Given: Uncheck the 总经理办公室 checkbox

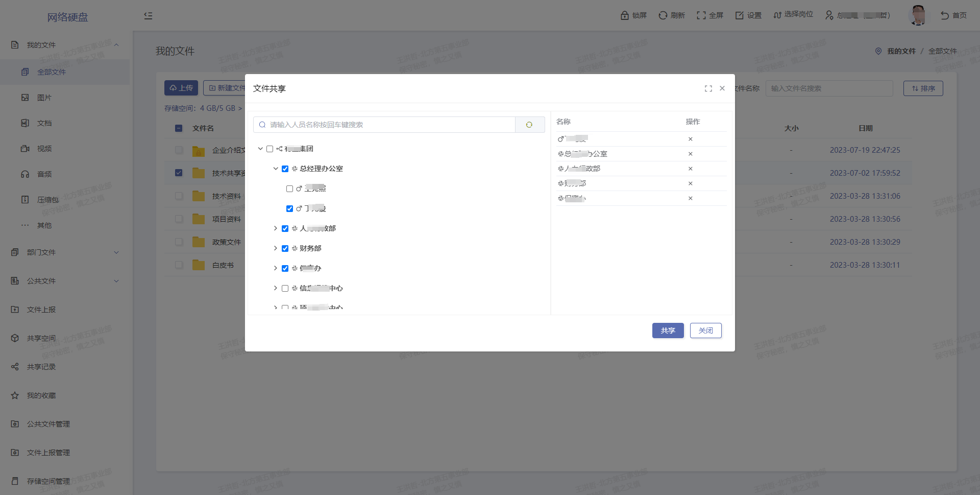Looking at the screenshot, I should tap(285, 169).
